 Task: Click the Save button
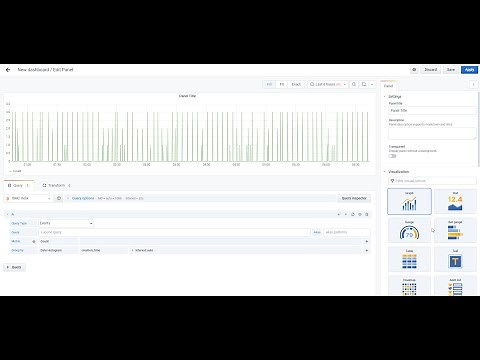point(451,70)
